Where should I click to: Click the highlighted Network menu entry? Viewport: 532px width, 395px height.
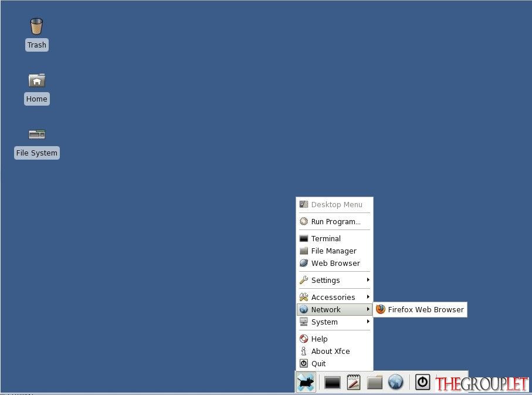(x=334, y=309)
